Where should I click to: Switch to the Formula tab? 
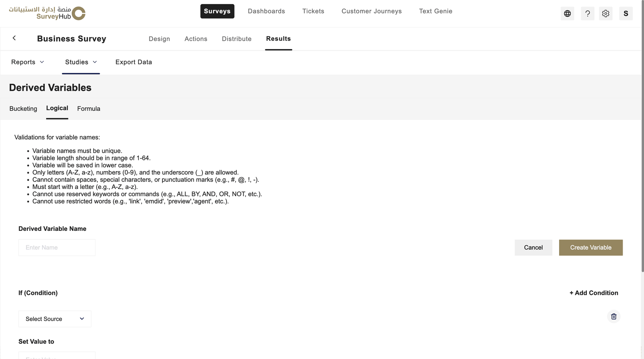pos(89,109)
